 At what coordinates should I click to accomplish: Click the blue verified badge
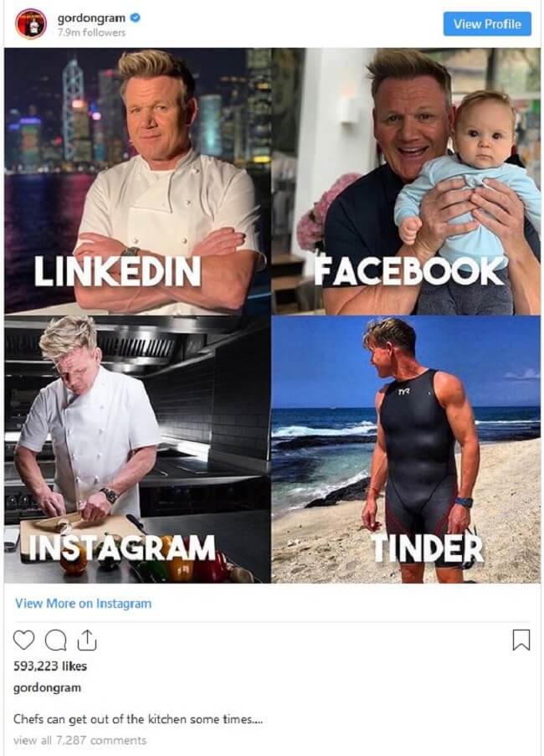pos(136,18)
